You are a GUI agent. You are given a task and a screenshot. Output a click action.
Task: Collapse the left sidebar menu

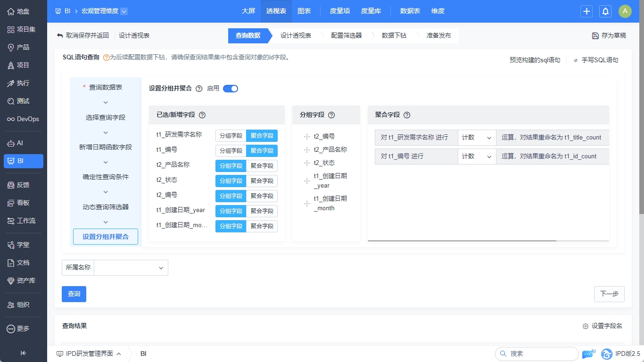23,353
